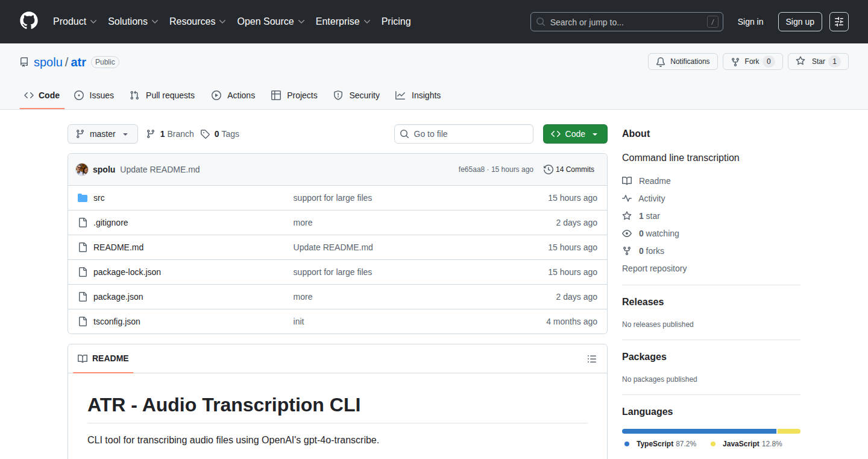The image size is (868, 459).
Task: Click the bell icon in Notifications
Action: 661,62
